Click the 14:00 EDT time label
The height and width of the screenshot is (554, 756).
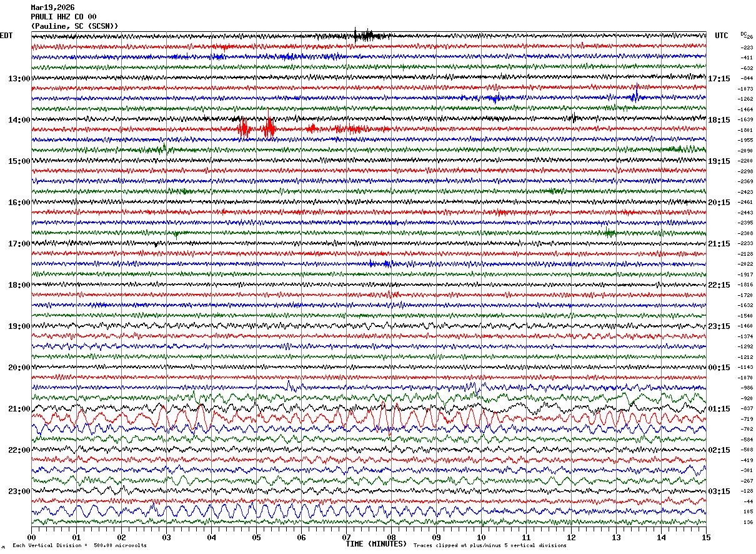coord(19,120)
